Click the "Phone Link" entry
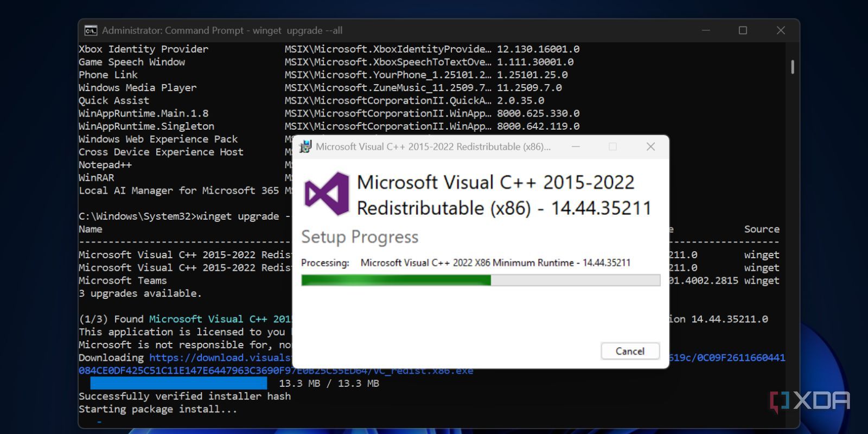The width and height of the screenshot is (868, 434). (x=108, y=75)
